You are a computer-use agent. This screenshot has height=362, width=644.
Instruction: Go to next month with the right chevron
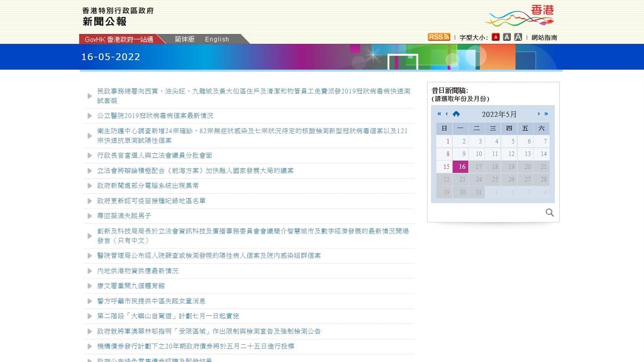point(539,114)
